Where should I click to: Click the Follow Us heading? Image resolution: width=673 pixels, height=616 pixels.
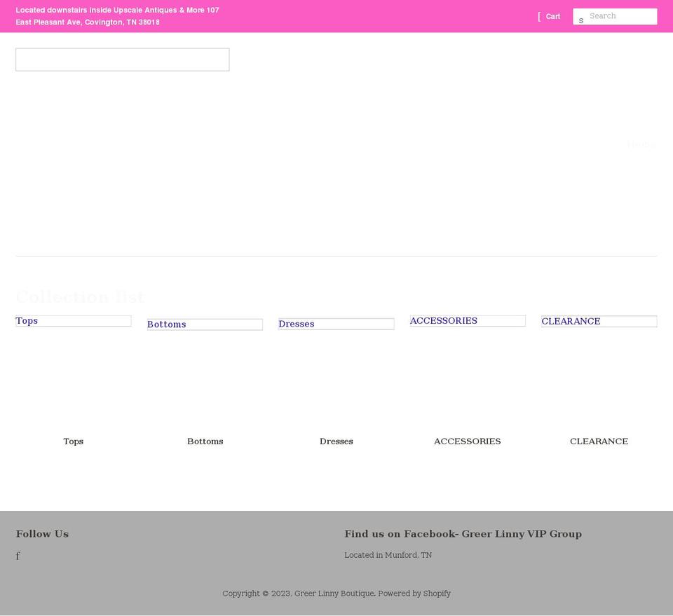(42, 533)
